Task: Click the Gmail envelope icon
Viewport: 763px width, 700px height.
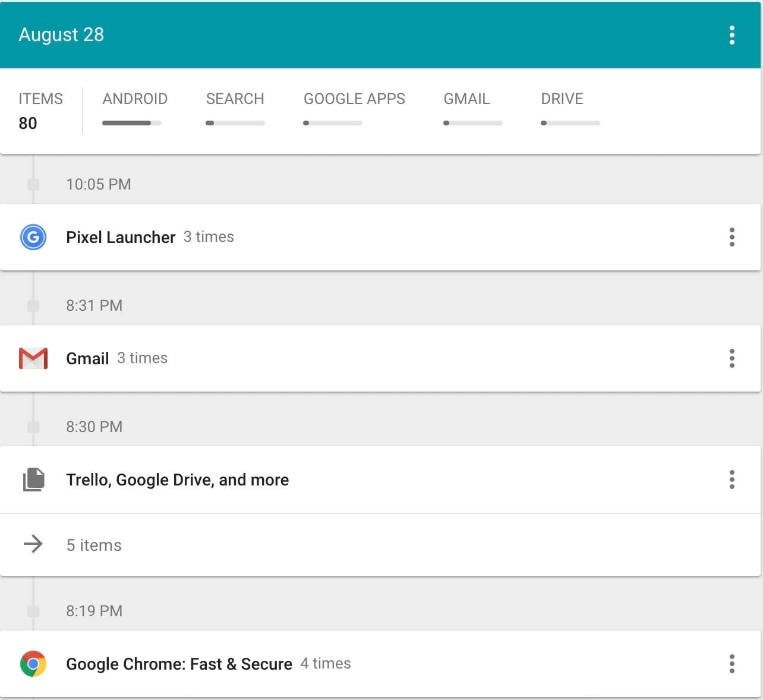Action: [x=33, y=358]
